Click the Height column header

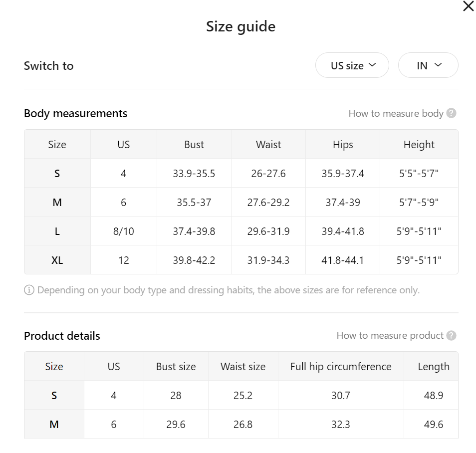[x=419, y=145]
